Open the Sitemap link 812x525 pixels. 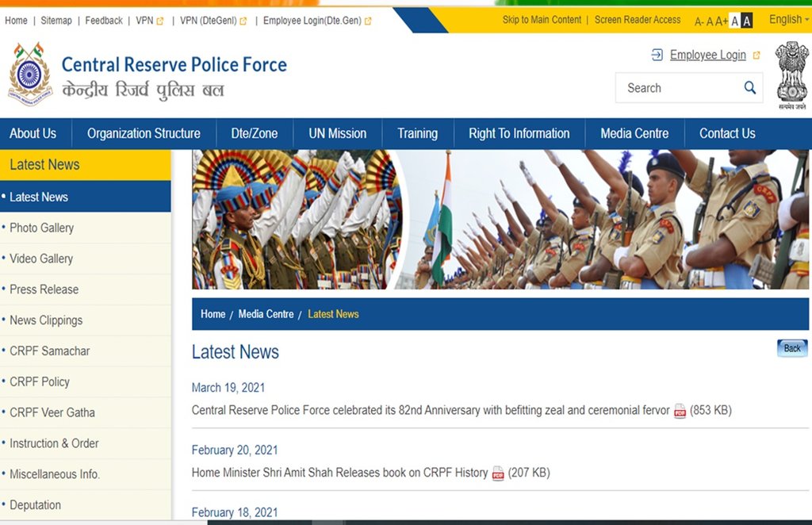(x=56, y=21)
